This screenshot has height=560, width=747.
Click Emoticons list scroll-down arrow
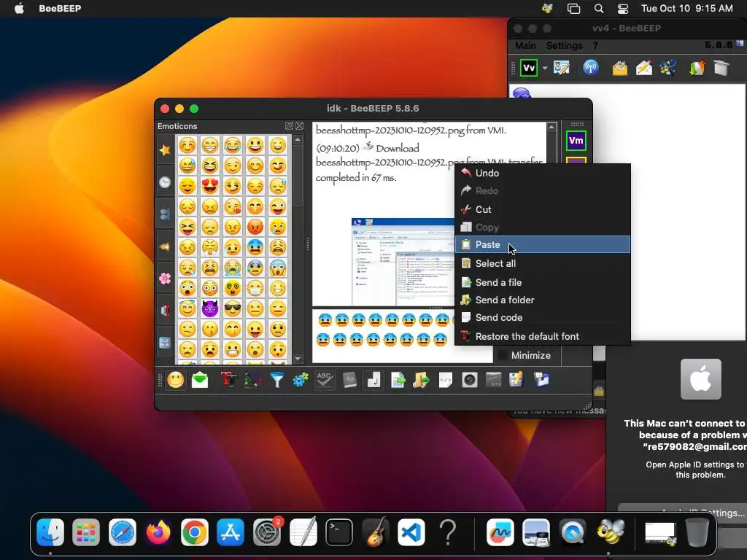pos(298,359)
